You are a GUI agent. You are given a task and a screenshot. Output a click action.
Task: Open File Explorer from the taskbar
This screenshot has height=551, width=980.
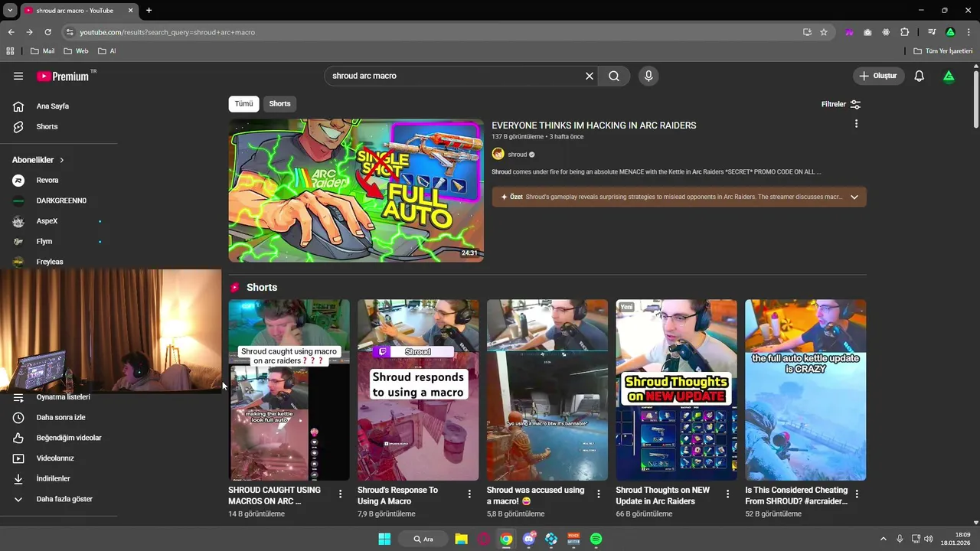[x=461, y=539]
